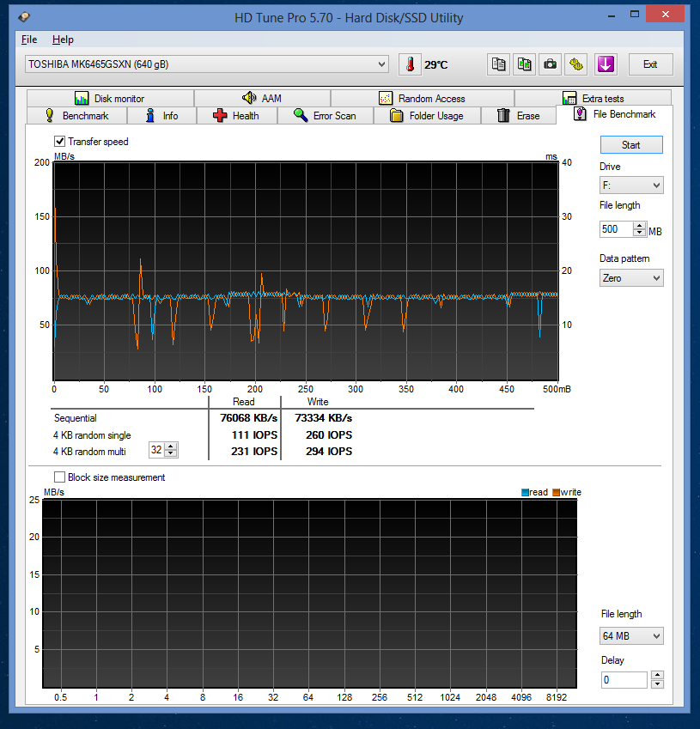Copy text results to clipboard icon
This screenshot has height=729, width=700.
tap(499, 64)
